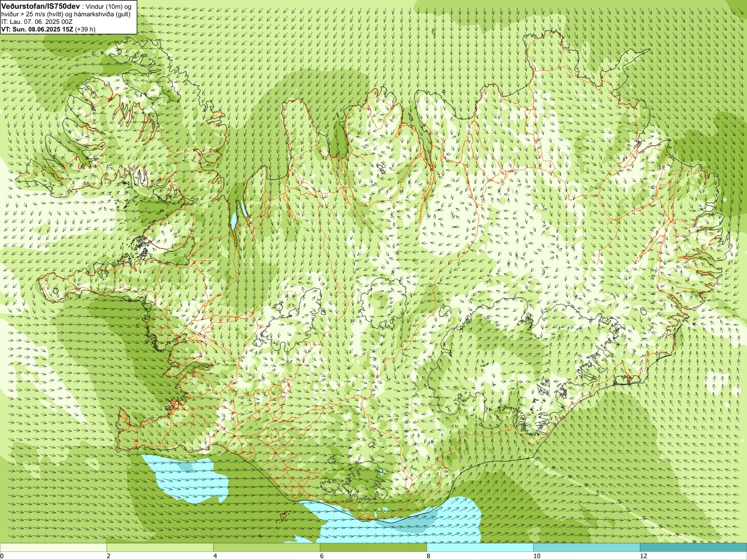Click the '2' scale label

pos(109,556)
